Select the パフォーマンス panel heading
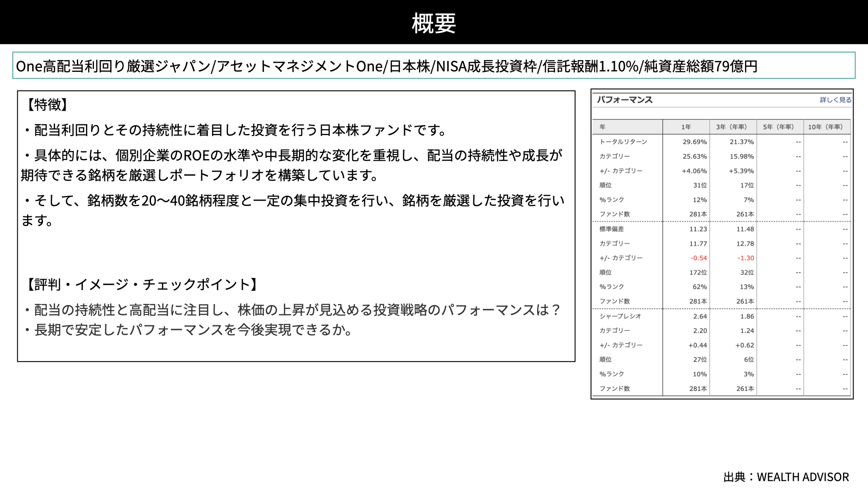 tap(624, 100)
